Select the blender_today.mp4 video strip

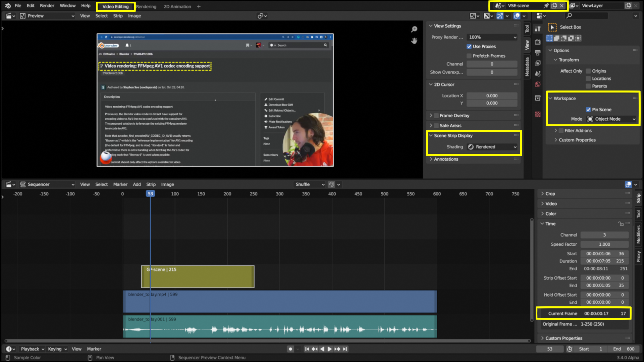(280, 301)
